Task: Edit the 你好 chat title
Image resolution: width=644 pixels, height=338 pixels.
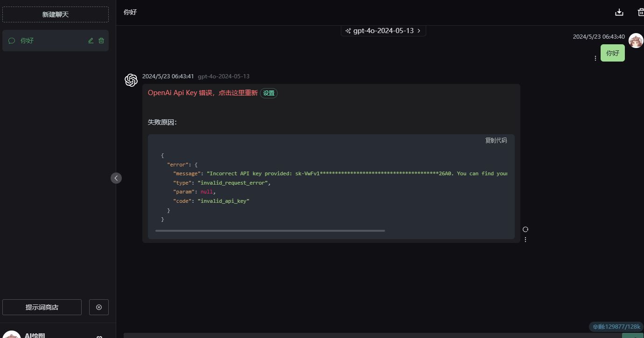Action: pos(91,41)
